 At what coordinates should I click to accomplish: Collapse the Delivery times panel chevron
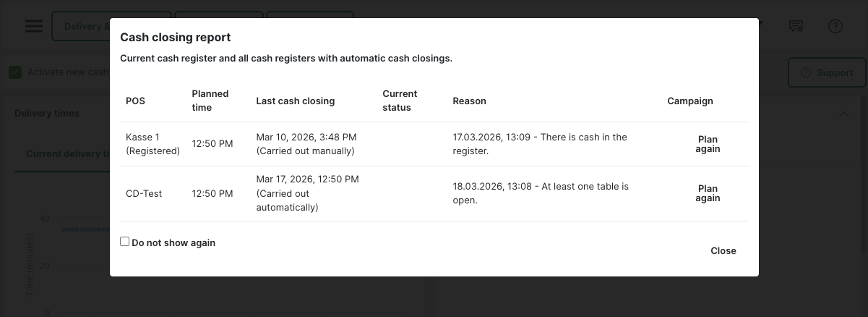(843, 114)
